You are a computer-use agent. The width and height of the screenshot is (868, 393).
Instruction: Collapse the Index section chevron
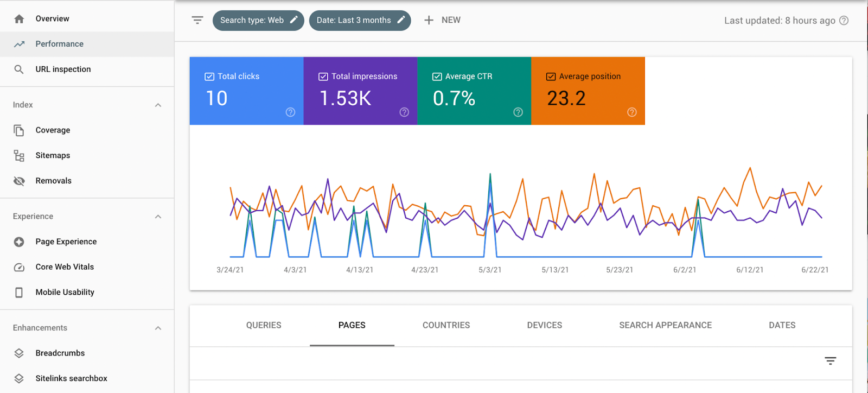point(158,105)
